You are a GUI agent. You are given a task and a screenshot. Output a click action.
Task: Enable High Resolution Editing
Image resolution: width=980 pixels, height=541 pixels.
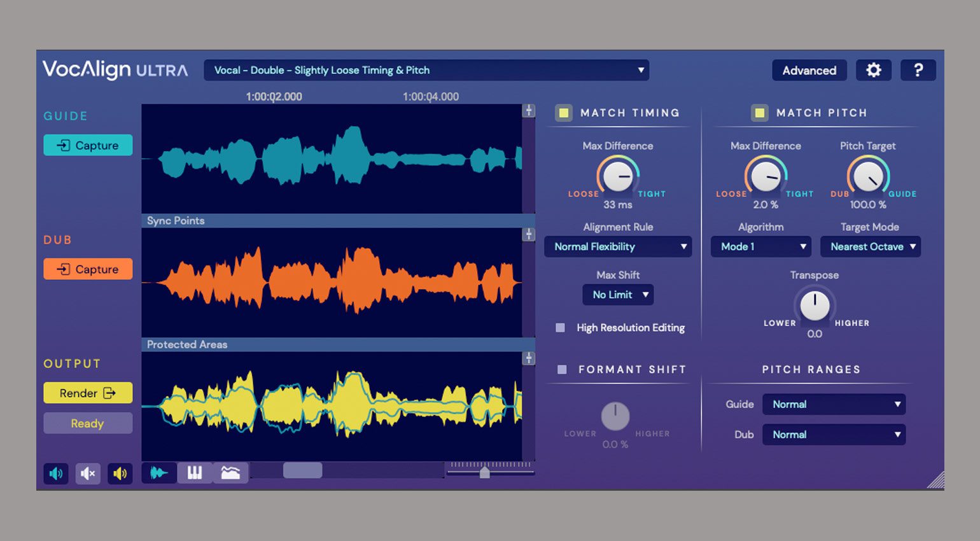click(561, 328)
